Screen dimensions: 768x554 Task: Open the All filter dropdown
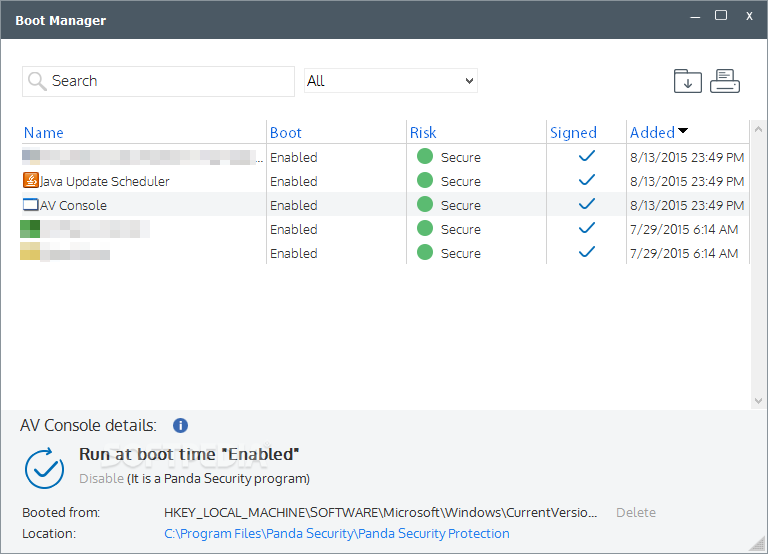pos(391,81)
